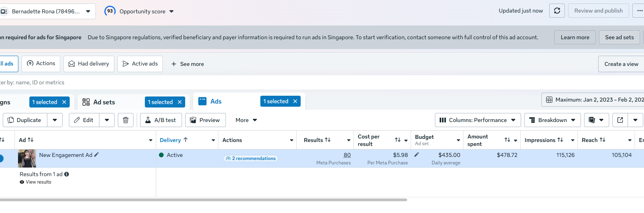This screenshot has height=213, width=644.
Task: Remove the Ad sets 1 selected filter
Action: (180, 102)
